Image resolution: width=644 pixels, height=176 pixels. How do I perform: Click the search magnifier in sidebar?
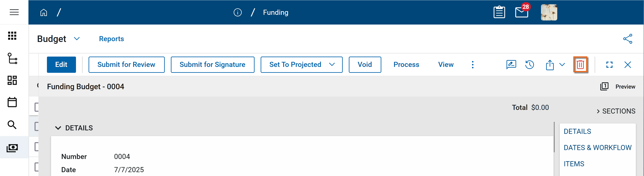[x=12, y=124]
